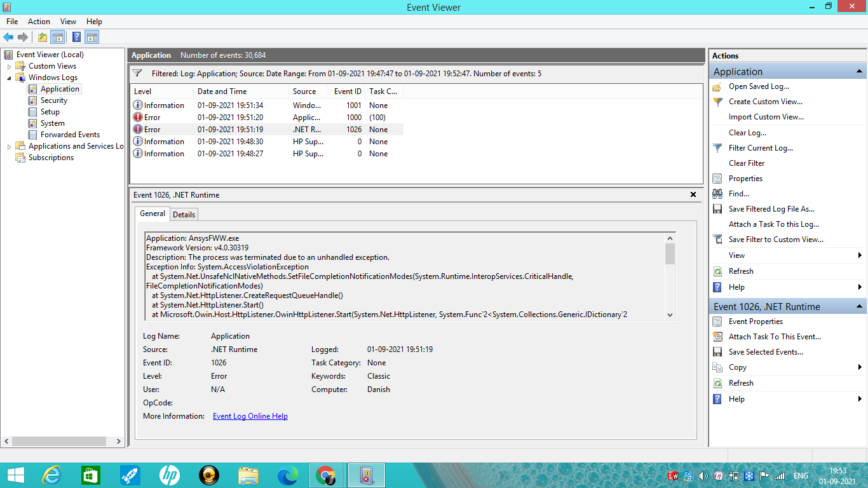Viewport: 868px width, 488px height.
Task: Click the Filter Current Log funnel icon
Action: (717, 148)
